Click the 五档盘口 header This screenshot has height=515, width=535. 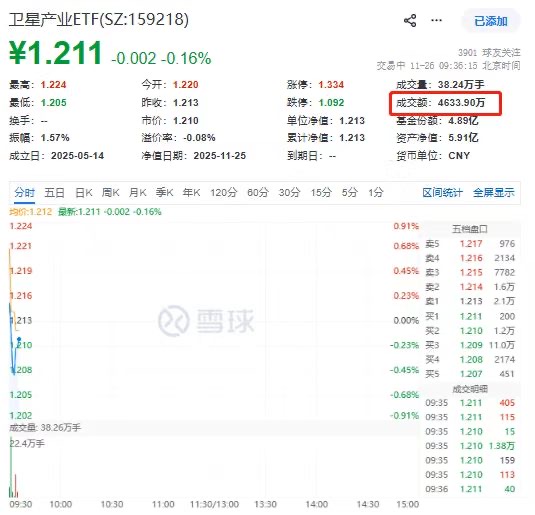tap(470, 229)
